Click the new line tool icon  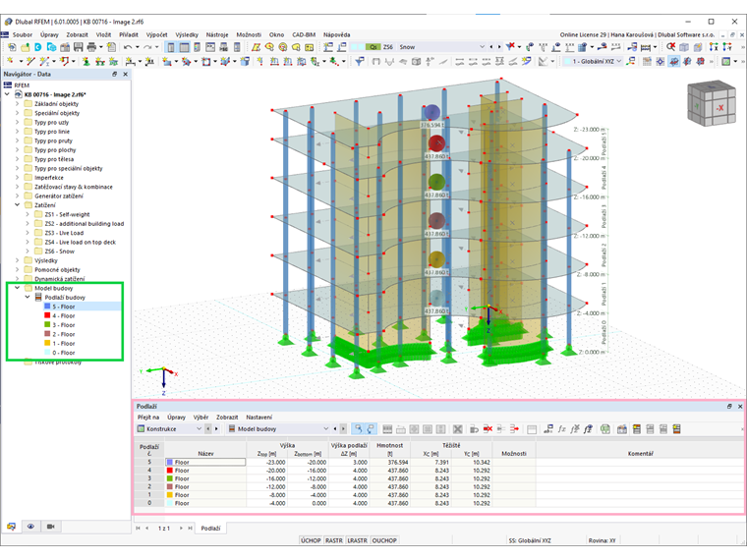pos(30,62)
